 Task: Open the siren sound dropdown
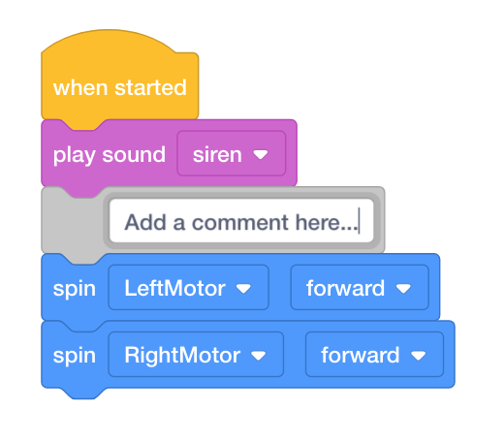click(x=232, y=153)
